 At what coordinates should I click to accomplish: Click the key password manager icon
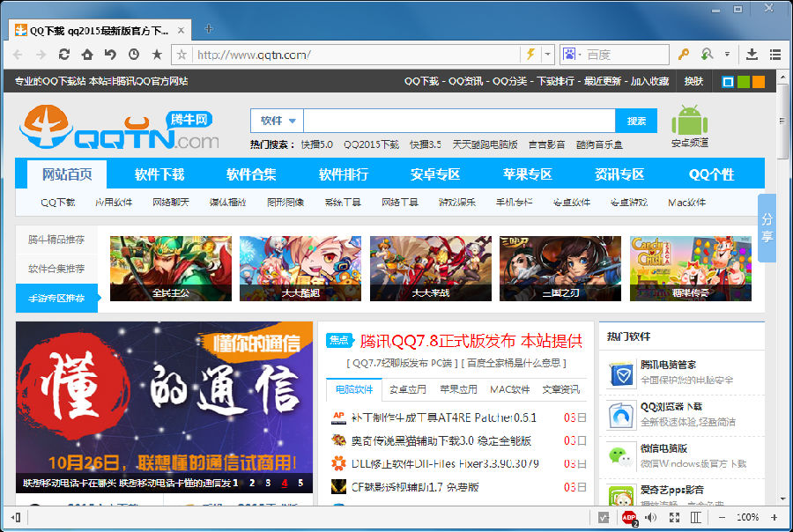click(683, 54)
